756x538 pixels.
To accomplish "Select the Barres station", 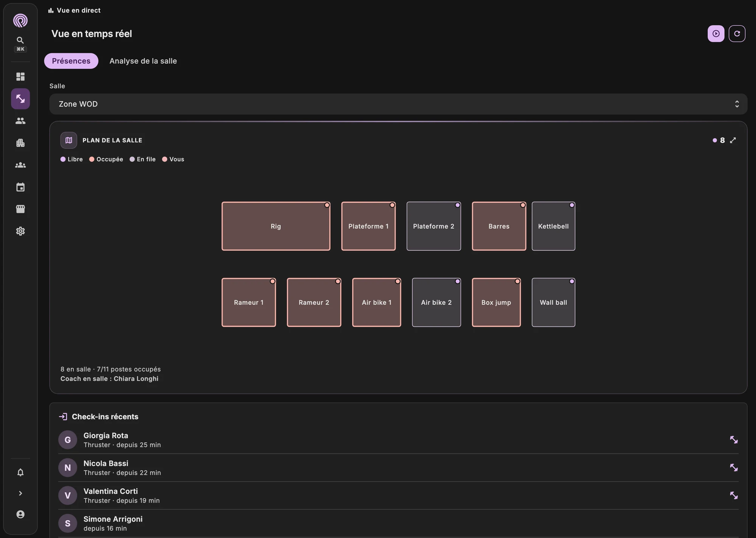I will coord(499,226).
